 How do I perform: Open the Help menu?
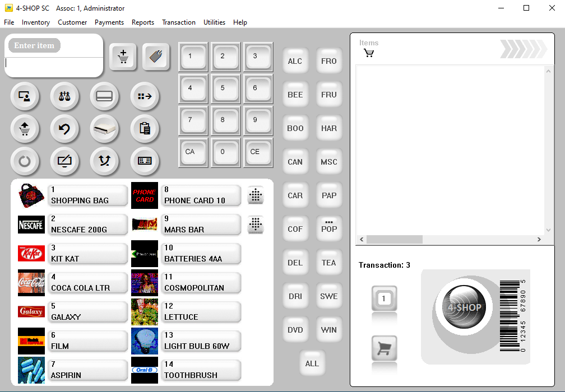coord(240,22)
